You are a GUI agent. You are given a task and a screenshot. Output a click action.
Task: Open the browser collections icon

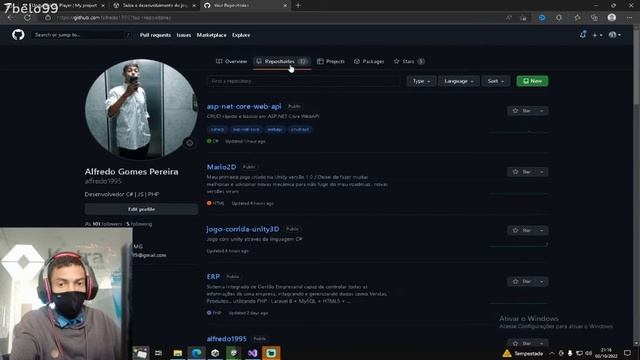click(x=594, y=18)
